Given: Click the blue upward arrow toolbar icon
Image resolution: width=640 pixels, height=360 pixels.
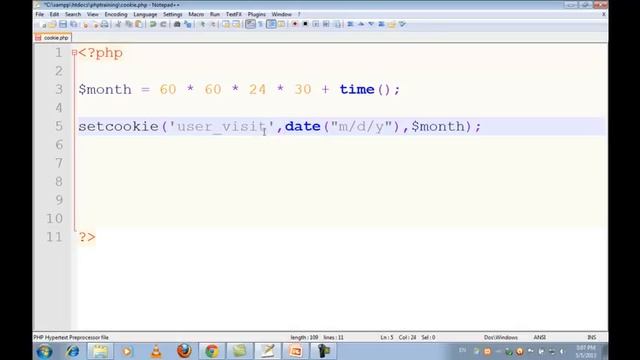Looking at the screenshot, I should [x=361, y=24].
